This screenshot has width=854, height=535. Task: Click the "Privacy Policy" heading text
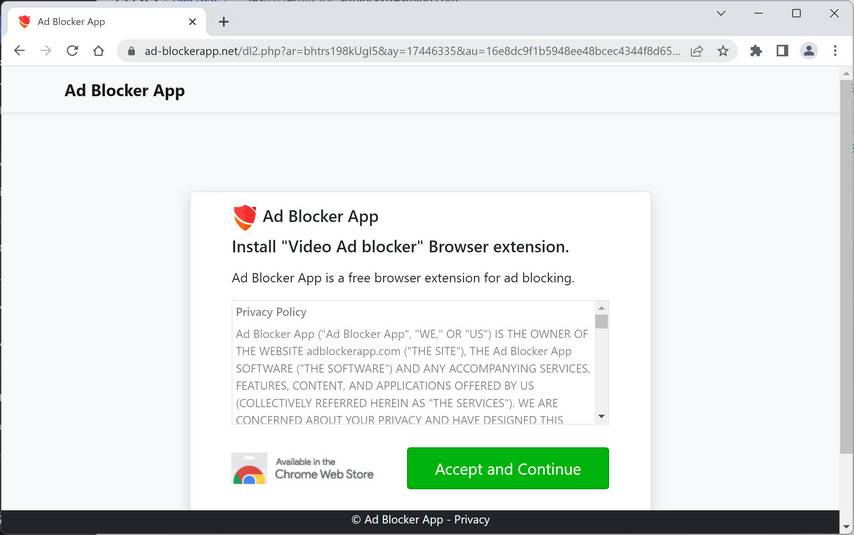(271, 312)
